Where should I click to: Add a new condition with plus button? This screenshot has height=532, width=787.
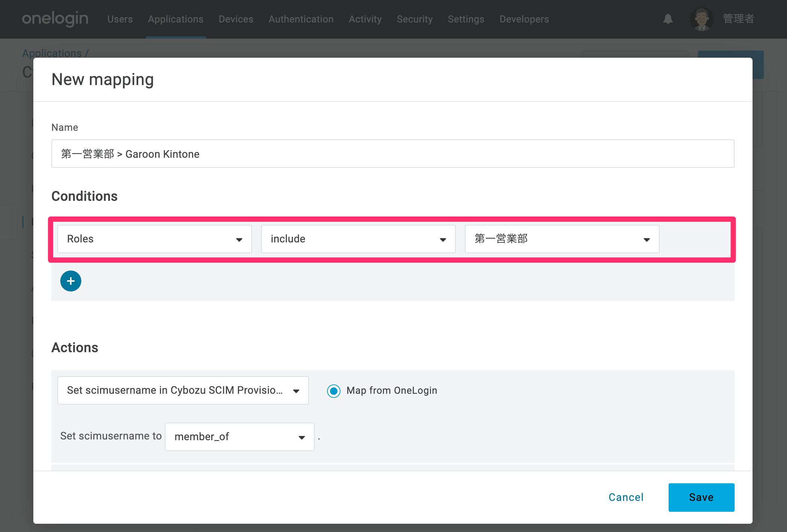pos(71,281)
